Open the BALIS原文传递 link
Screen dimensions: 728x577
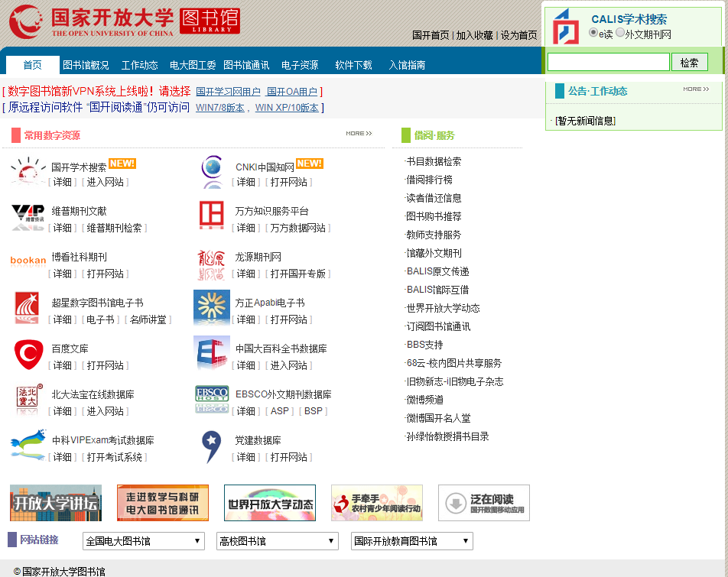point(438,271)
